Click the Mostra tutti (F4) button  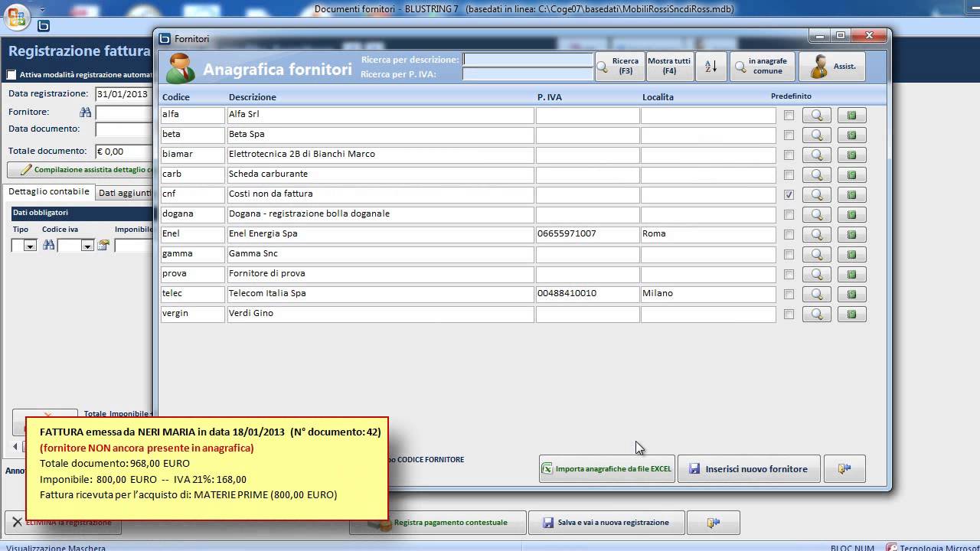670,67
